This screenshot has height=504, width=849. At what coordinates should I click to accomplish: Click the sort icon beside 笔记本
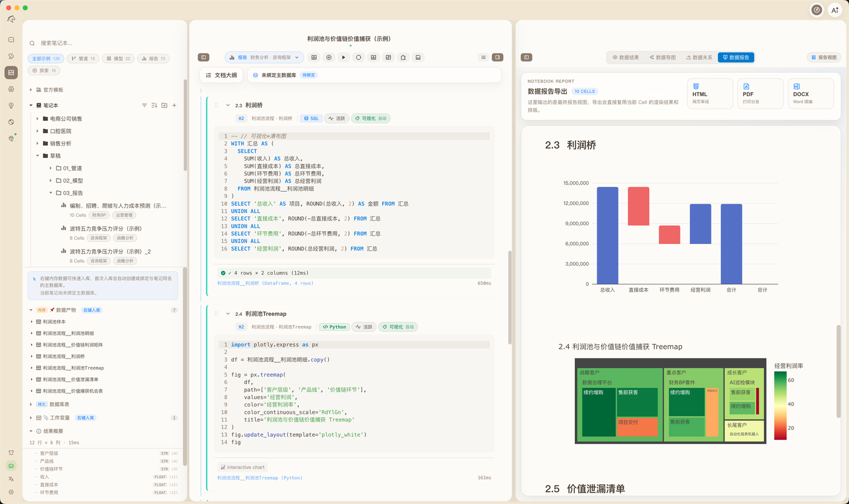pos(154,106)
